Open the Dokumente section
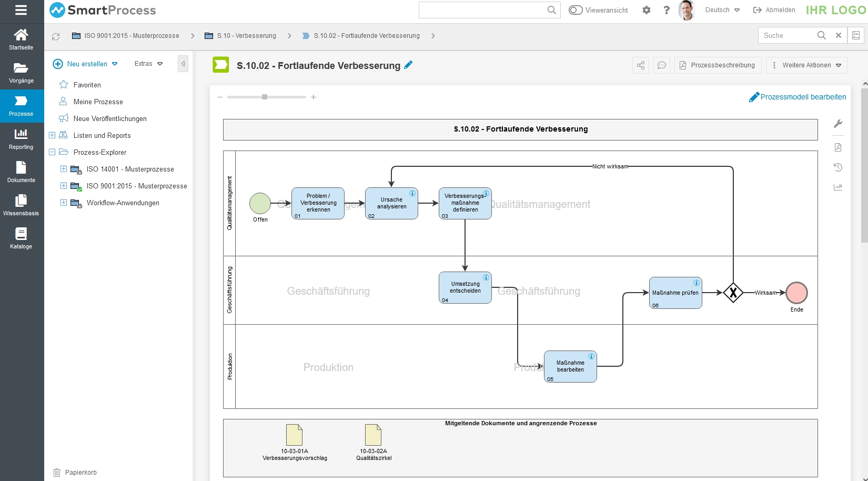 (x=21, y=173)
